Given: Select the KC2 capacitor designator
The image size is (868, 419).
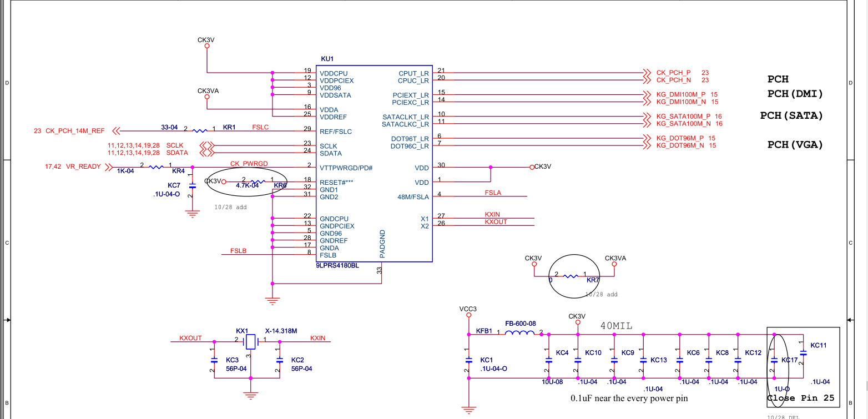Looking at the screenshot, I should [x=297, y=360].
